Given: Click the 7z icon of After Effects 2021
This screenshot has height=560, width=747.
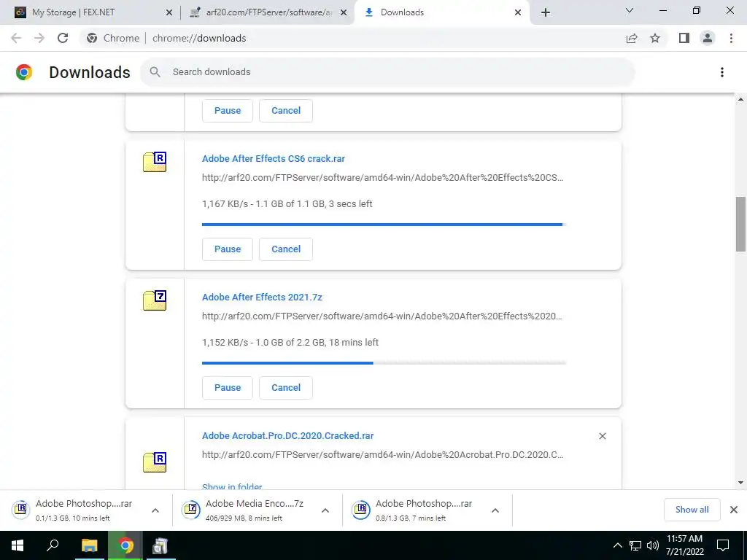Looking at the screenshot, I should tap(155, 300).
